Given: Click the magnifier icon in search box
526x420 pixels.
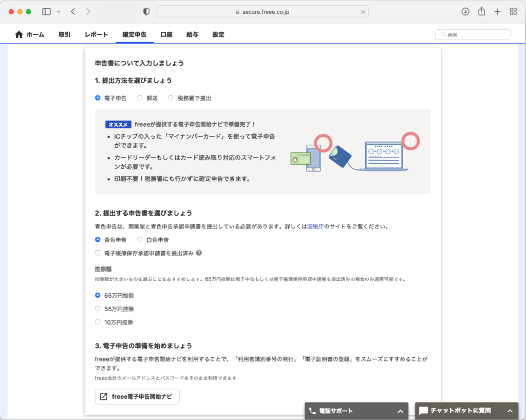Looking at the screenshot, I should 443,34.
